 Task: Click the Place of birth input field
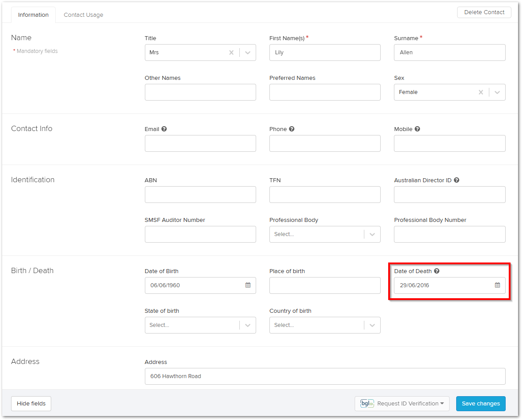coord(325,285)
